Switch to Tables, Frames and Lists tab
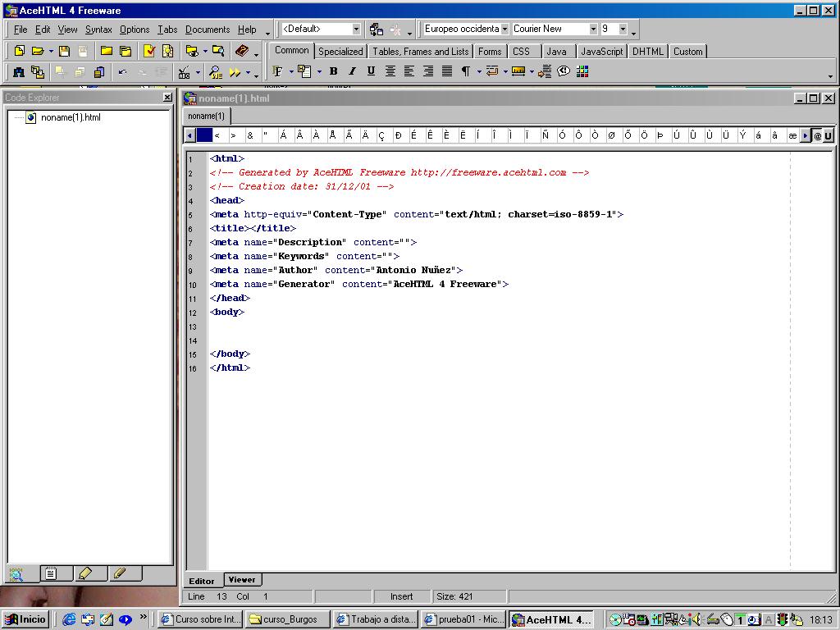This screenshot has height=630, width=840. click(x=421, y=52)
